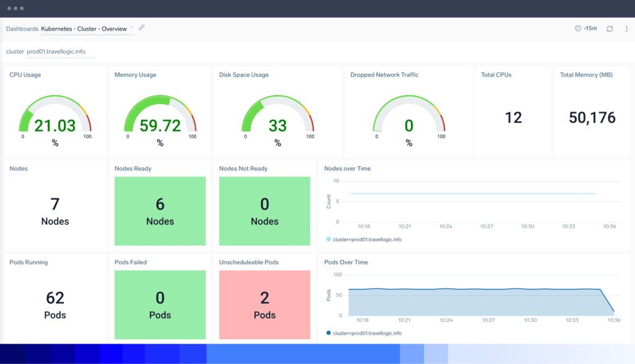
Task: Click the Nodes Ready count
Action: [x=160, y=205]
